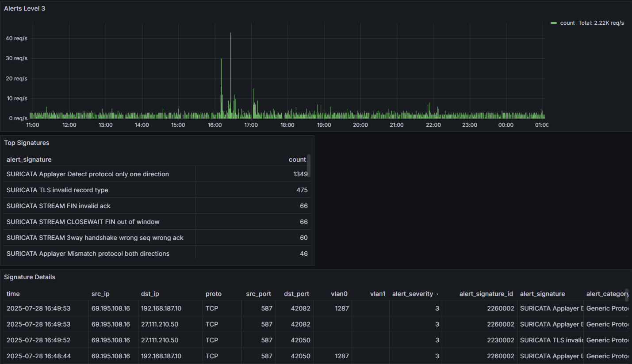This screenshot has width=632, height=364.
Task: Click the count value 475
Action: [x=302, y=190]
